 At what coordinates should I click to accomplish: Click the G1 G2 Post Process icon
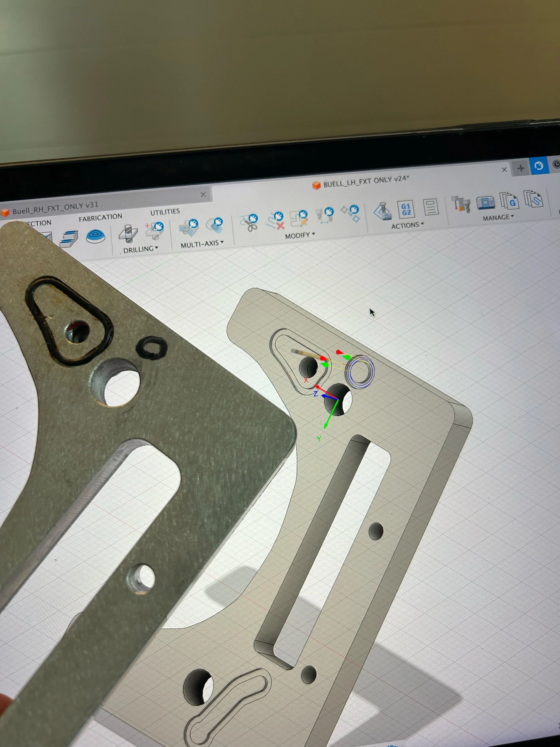406,209
